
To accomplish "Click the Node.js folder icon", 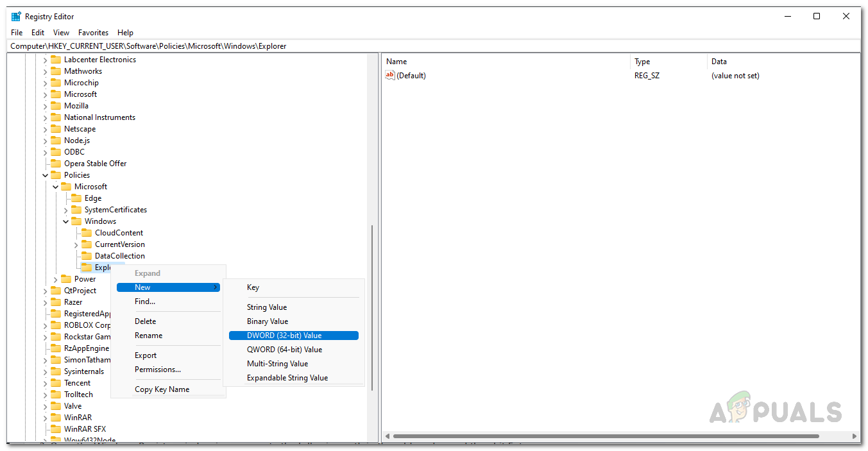I will click(x=56, y=140).
